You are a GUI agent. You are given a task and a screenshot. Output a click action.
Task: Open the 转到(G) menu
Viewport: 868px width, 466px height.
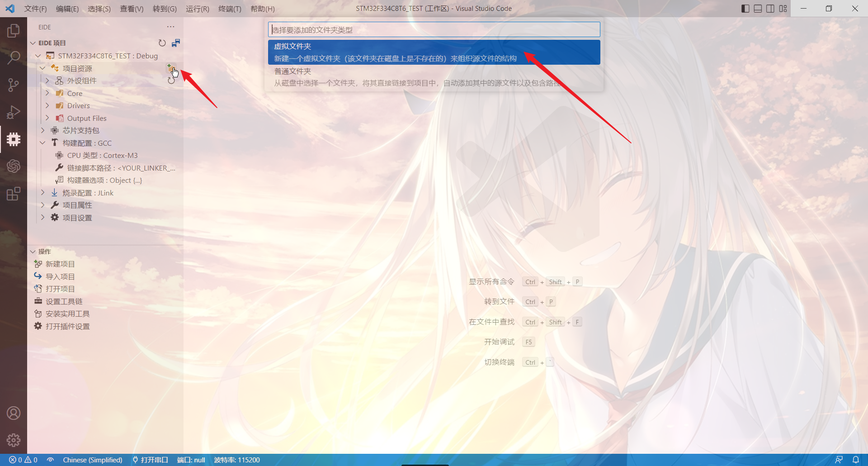coord(165,9)
